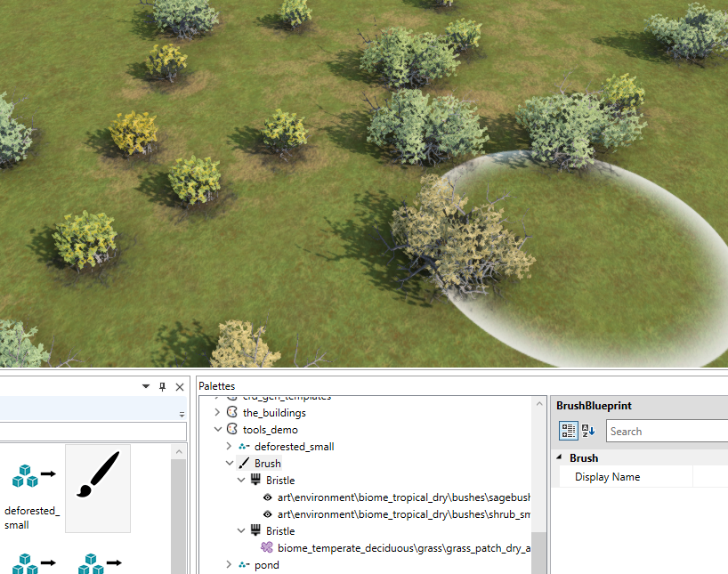Select the grass_patch_dry flower icon entry
The height and width of the screenshot is (574, 728).
coord(267,547)
